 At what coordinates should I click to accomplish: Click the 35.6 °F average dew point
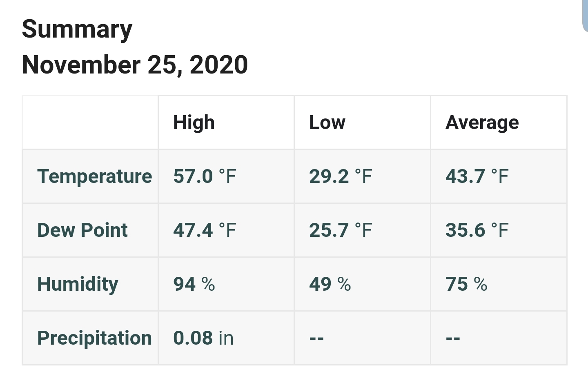[477, 230]
